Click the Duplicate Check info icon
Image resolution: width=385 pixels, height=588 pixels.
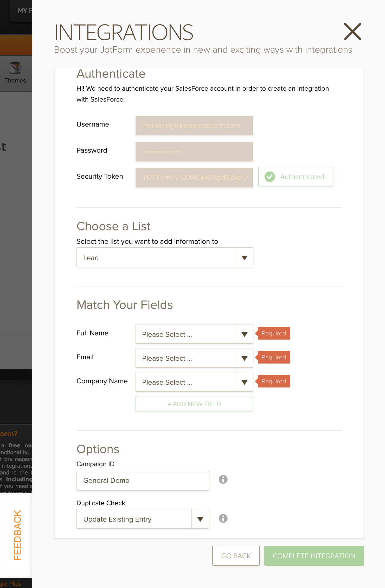click(223, 518)
